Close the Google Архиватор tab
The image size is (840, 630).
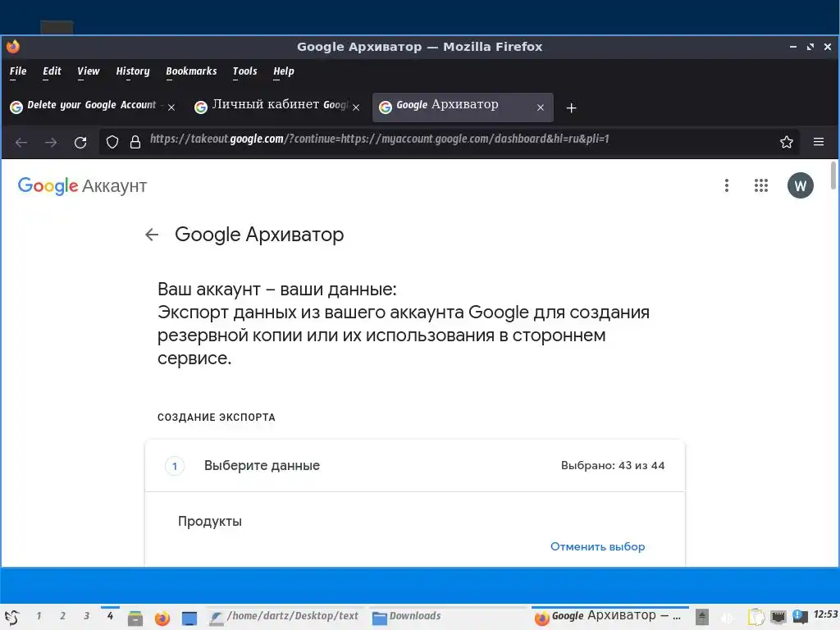coord(541,107)
